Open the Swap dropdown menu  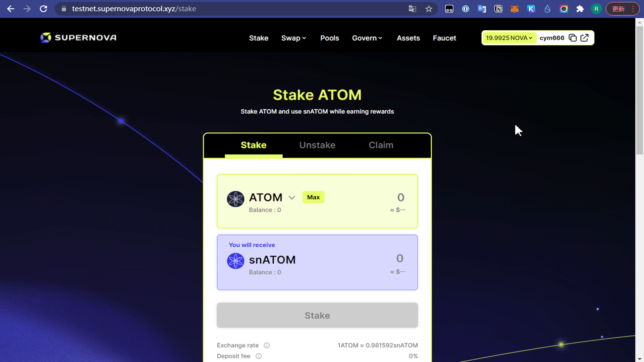pyautogui.click(x=293, y=38)
